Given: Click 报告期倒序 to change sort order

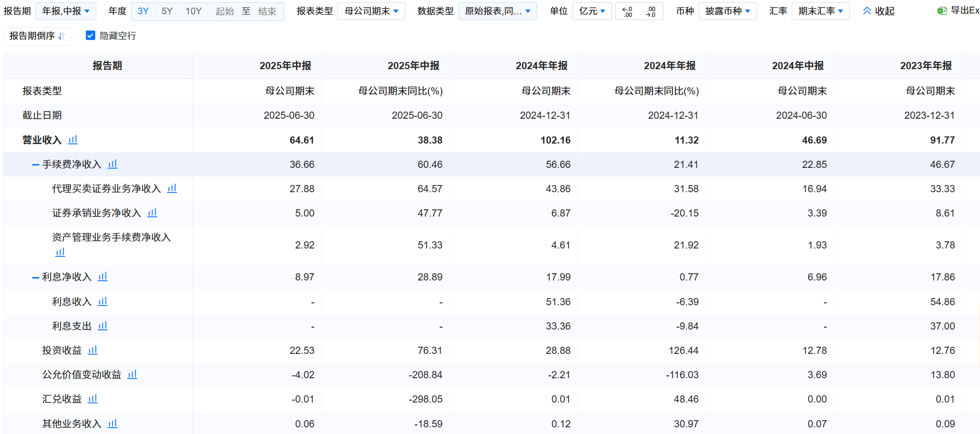Looking at the screenshot, I should [37, 35].
